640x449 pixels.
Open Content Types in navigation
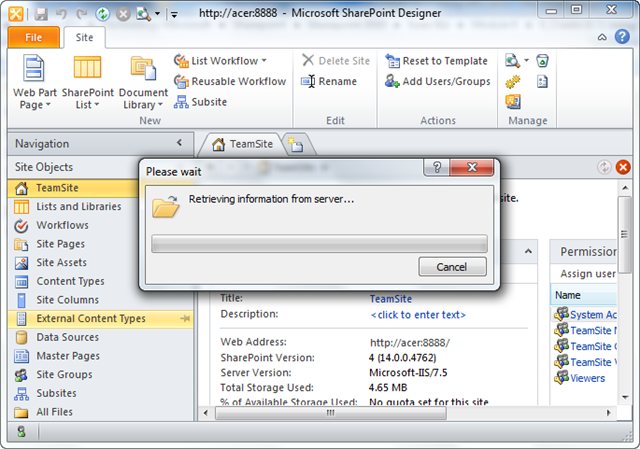tap(73, 281)
